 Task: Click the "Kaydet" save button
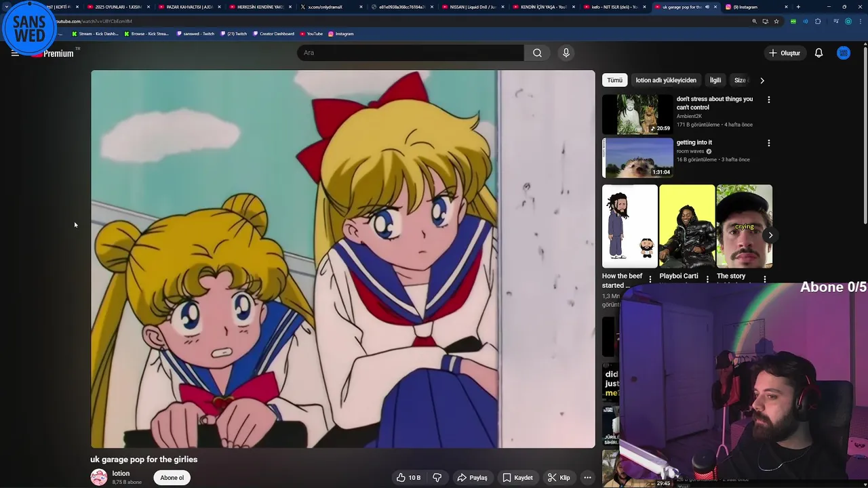click(517, 478)
